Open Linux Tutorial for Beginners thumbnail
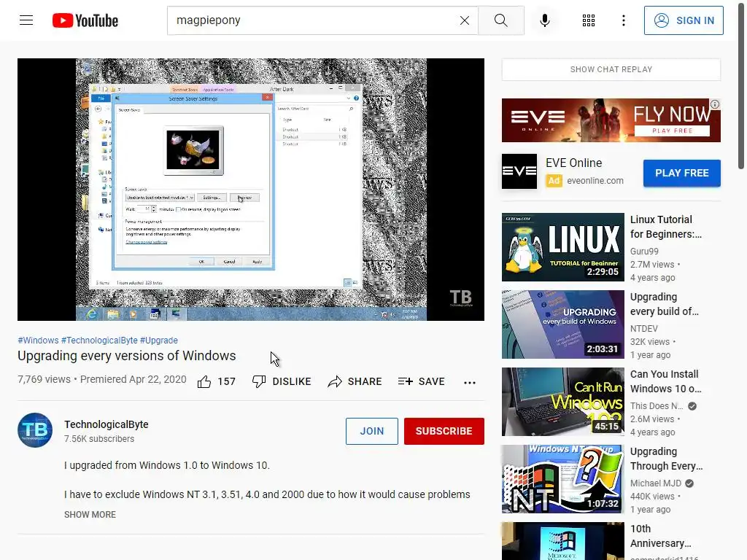This screenshot has height=560, width=747. coord(562,247)
